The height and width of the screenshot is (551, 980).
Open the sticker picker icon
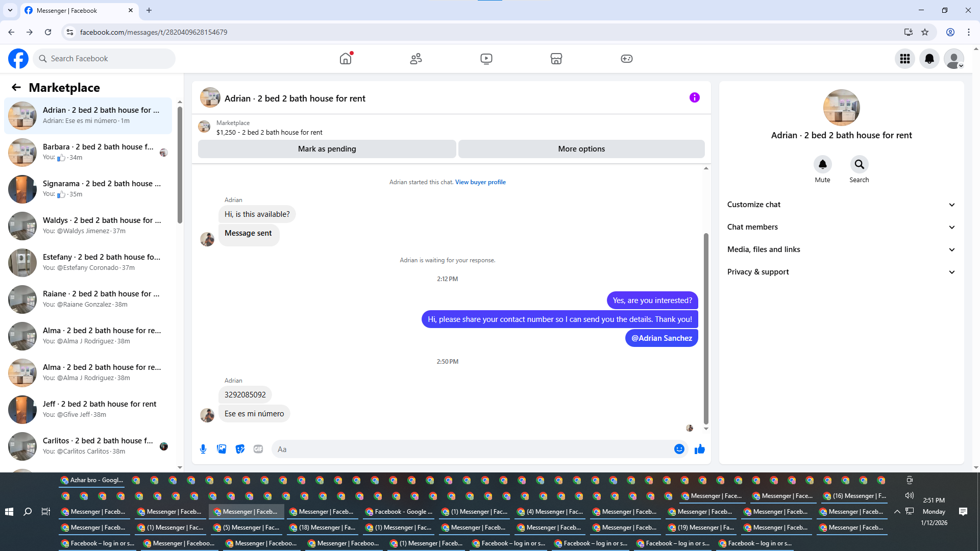coord(240,449)
